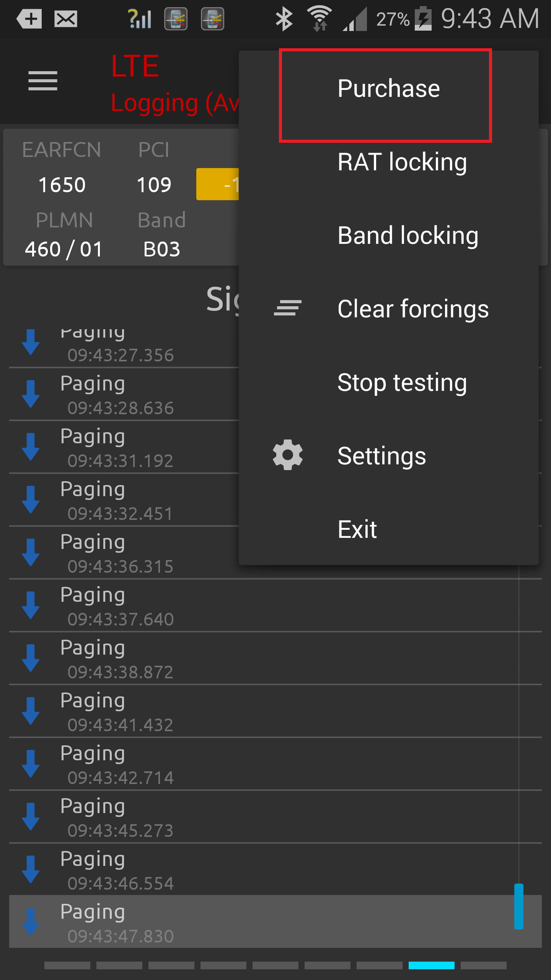Click the blue down arrow at 09:43:37.640
Image resolution: width=551 pixels, height=980 pixels.
pyautogui.click(x=31, y=605)
